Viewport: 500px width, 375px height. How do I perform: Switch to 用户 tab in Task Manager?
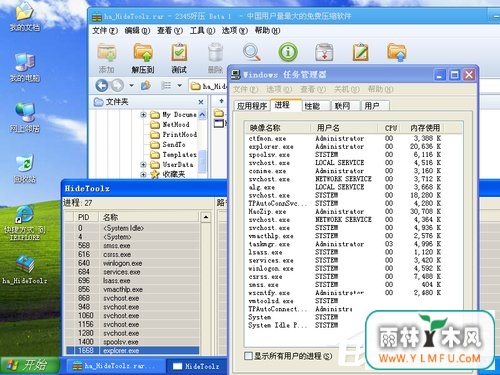pos(375,106)
